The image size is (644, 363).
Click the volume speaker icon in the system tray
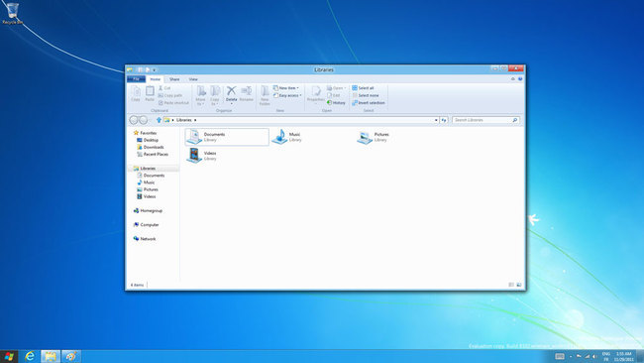tap(594, 356)
